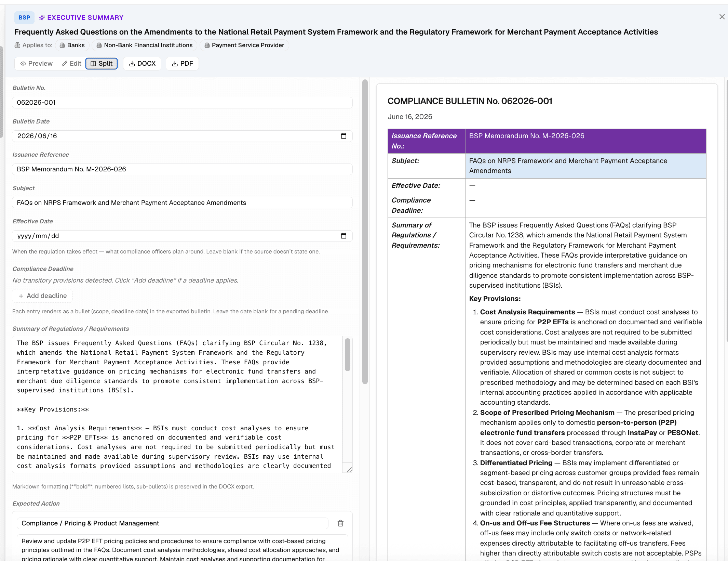The height and width of the screenshot is (561, 728).
Task: Click the Banks applies-to tag
Action: [72, 45]
